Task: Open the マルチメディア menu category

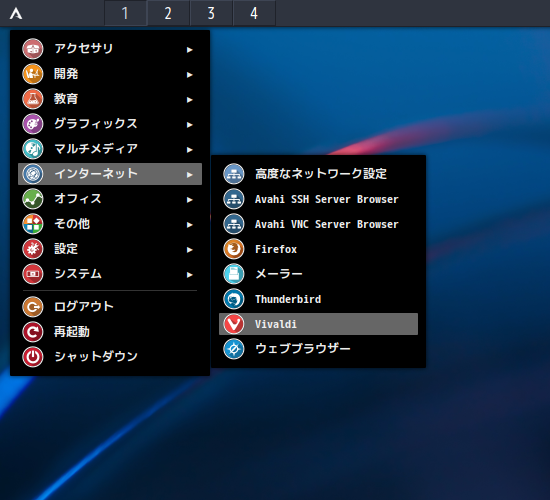Action: [110, 149]
